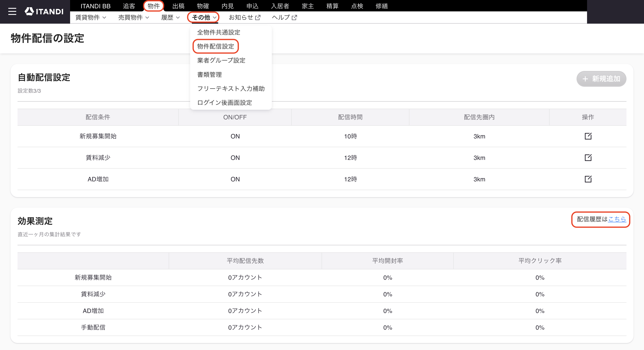The width and height of the screenshot is (644, 350).
Task: Click 3km range of AD増加 row
Action: click(x=479, y=179)
